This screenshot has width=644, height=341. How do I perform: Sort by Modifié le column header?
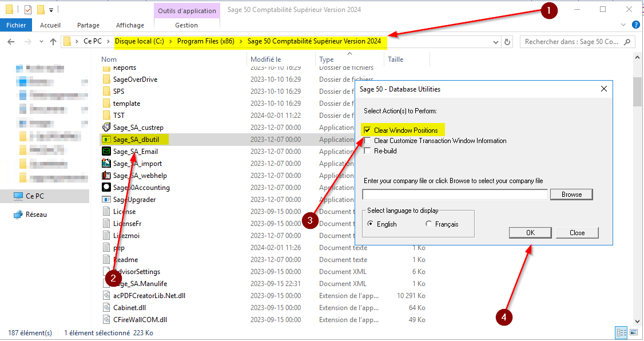pos(266,59)
